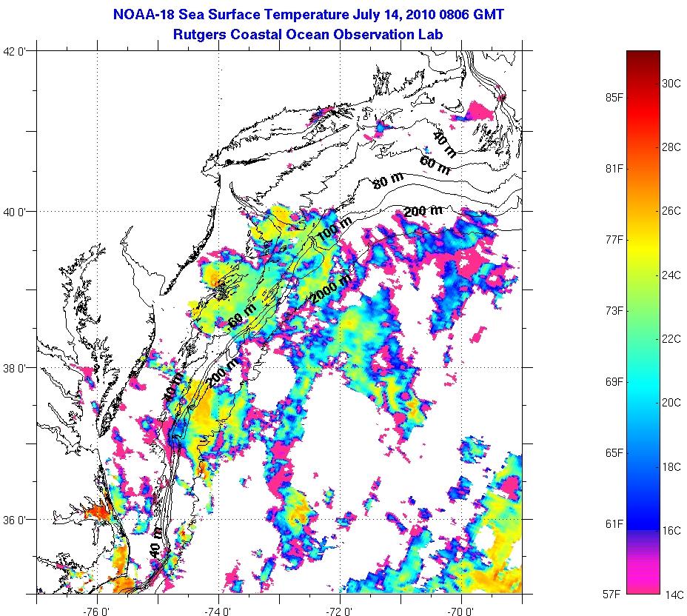Click the '38 0'' latitude label
The height and width of the screenshot is (616, 687).
click(x=15, y=368)
